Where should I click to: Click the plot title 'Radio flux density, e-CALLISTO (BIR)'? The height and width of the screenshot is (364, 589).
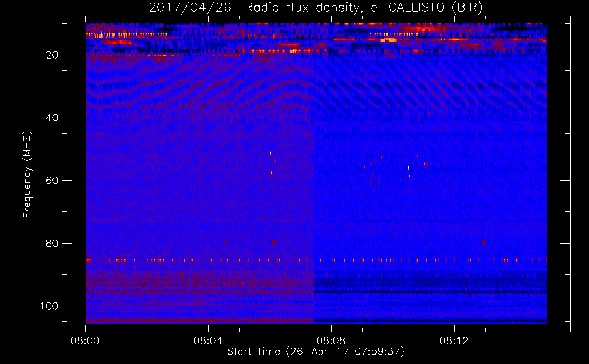pos(364,8)
